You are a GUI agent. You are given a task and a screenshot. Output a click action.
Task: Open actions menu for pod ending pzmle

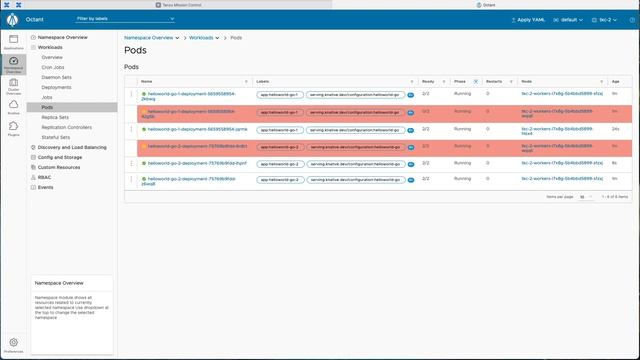point(131,129)
